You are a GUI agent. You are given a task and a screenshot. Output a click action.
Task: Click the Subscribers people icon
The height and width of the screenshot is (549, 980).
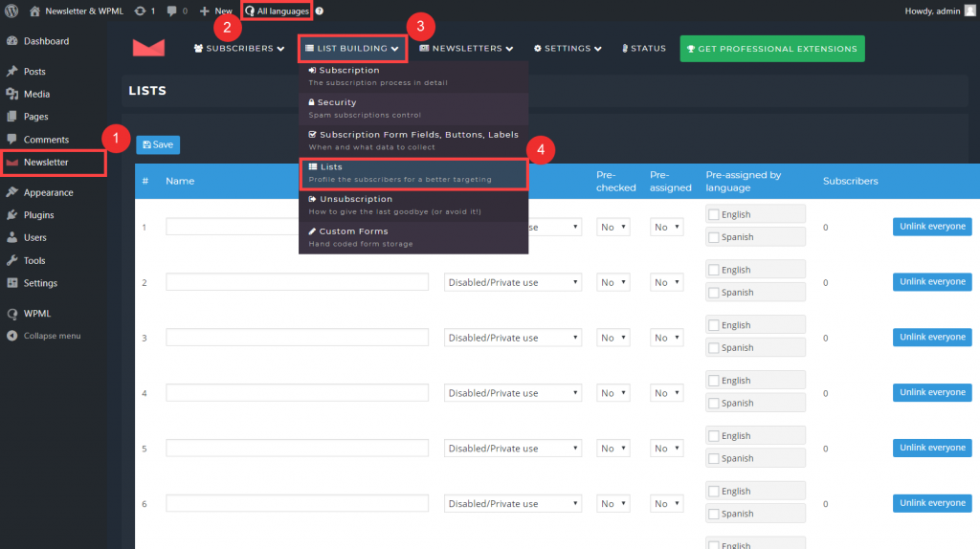(198, 48)
